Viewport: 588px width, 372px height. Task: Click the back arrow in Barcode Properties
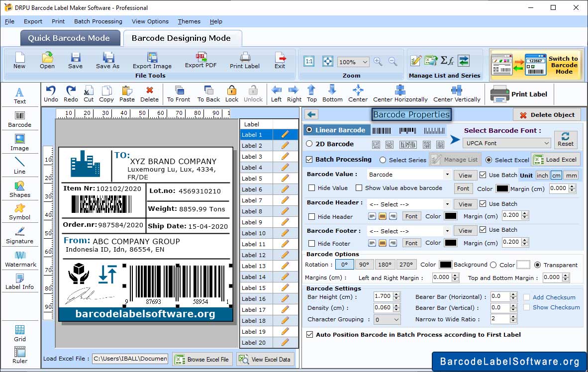tap(311, 114)
